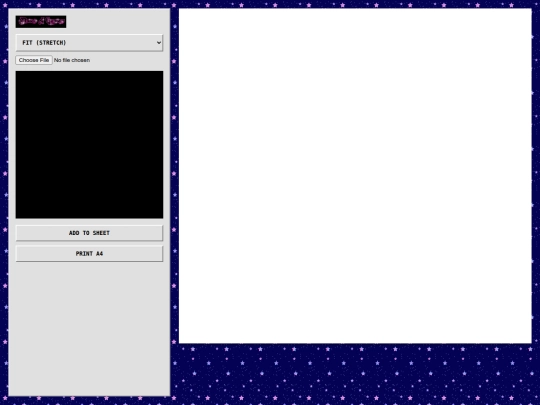Click the 'No file chosen' text
Viewport: 540px width, 405px height.
72,60
